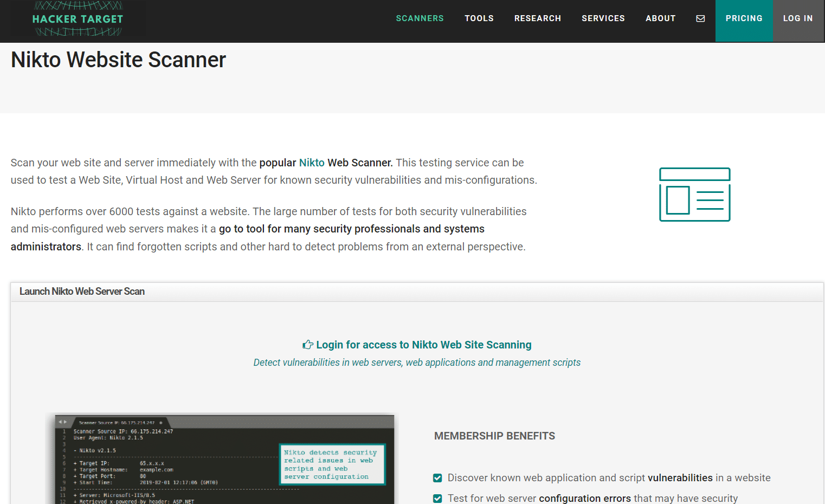Open the Tools menu

pos(479,18)
